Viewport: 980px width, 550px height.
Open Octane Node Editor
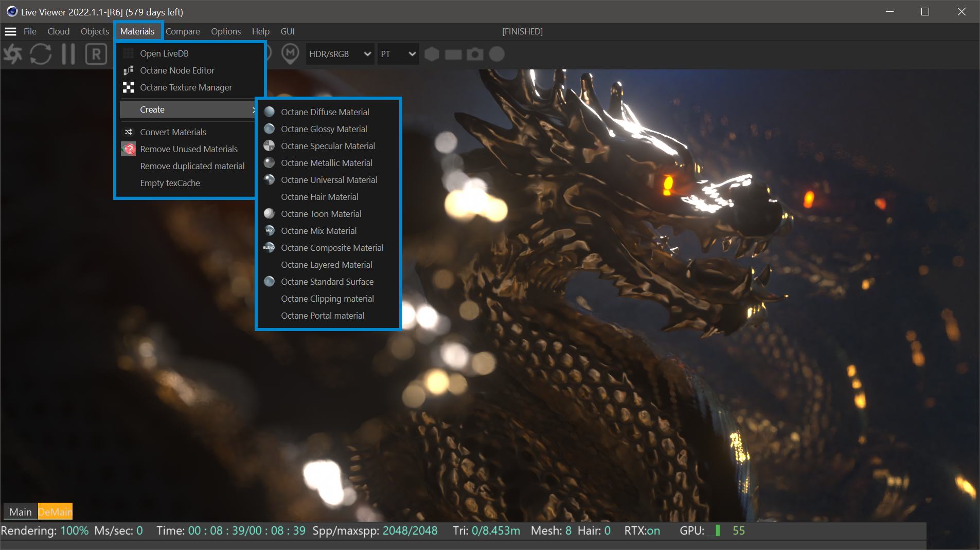[x=188, y=70]
